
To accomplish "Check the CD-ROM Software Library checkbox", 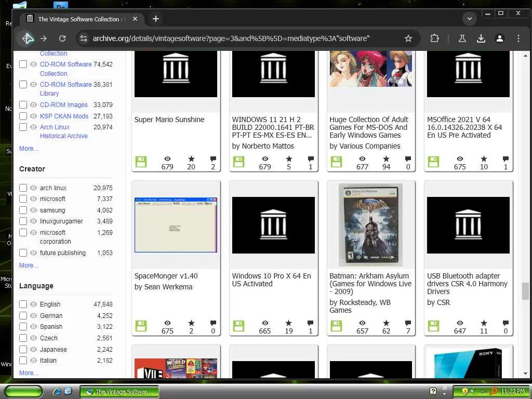I will [23, 84].
